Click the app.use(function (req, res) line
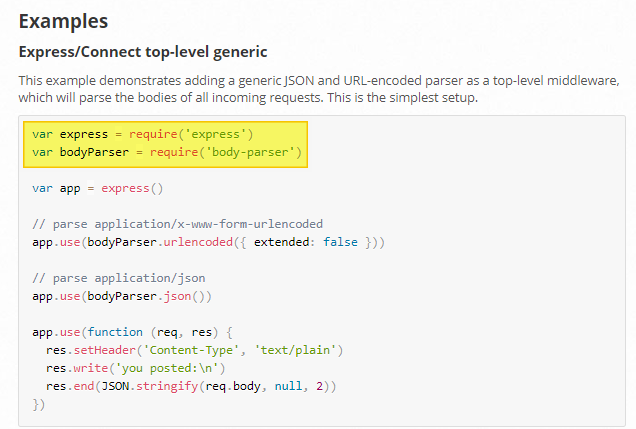This screenshot has width=636, height=429. 133,332
